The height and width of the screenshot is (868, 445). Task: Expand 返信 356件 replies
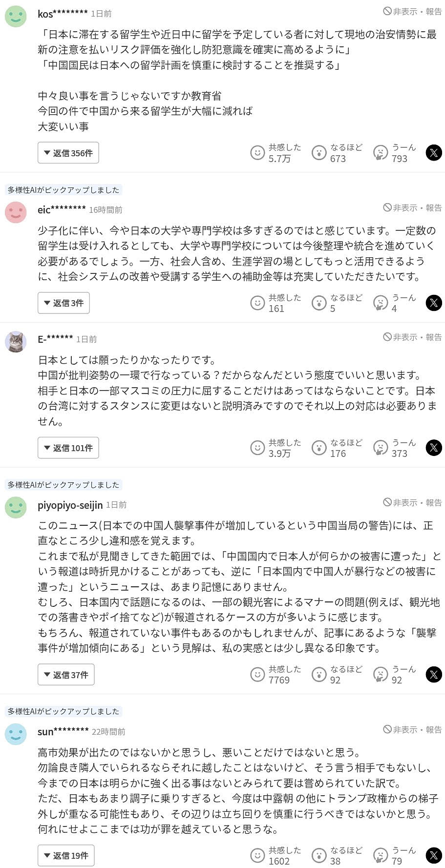pyautogui.click(x=68, y=153)
